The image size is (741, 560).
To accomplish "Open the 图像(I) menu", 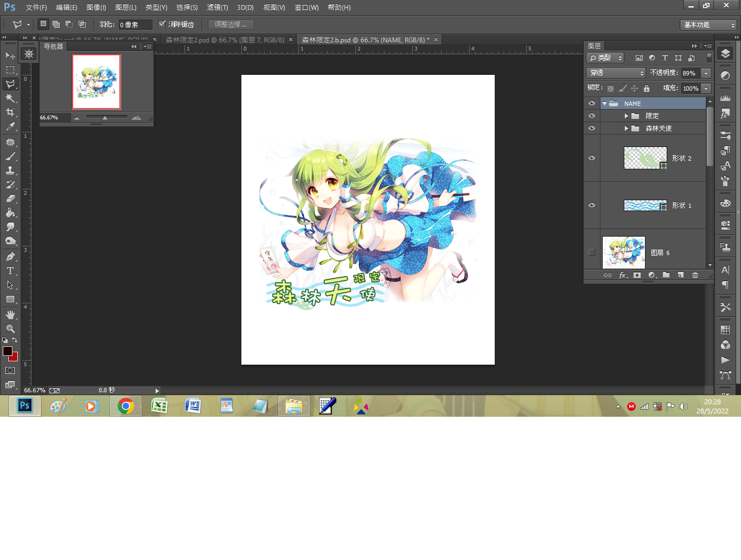I will 97,8.
